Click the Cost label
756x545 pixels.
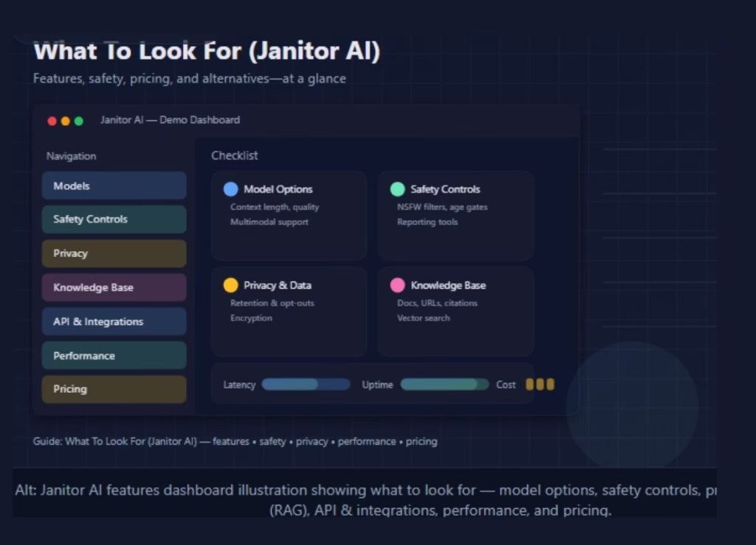point(506,385)
